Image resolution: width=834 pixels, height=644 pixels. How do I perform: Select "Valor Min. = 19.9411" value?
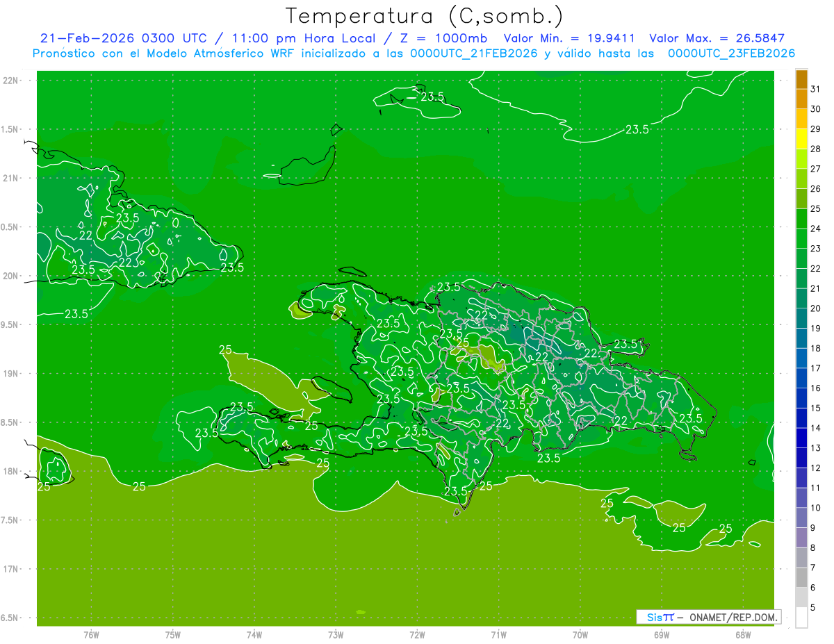pyautogui.click(x=569, y=38)
